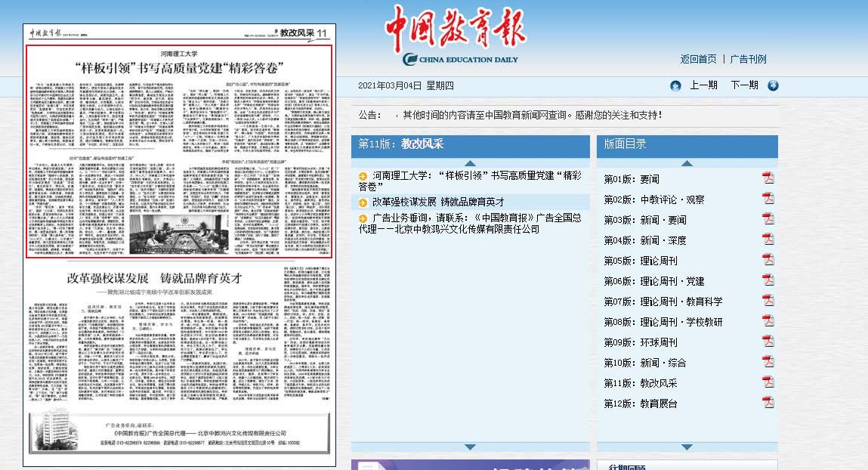This screenshot has width=868, height=470.
Task: Click the meeting photo in newspaper page
Action: tap(179, 233)
